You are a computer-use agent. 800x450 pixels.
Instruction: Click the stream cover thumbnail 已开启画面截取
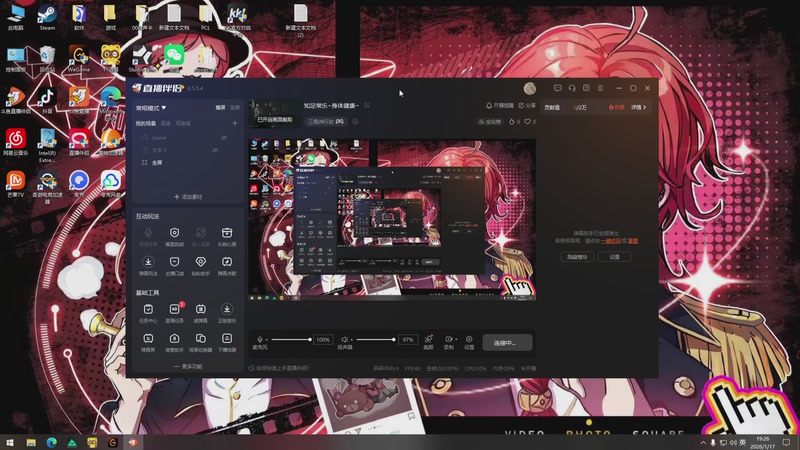274,113
